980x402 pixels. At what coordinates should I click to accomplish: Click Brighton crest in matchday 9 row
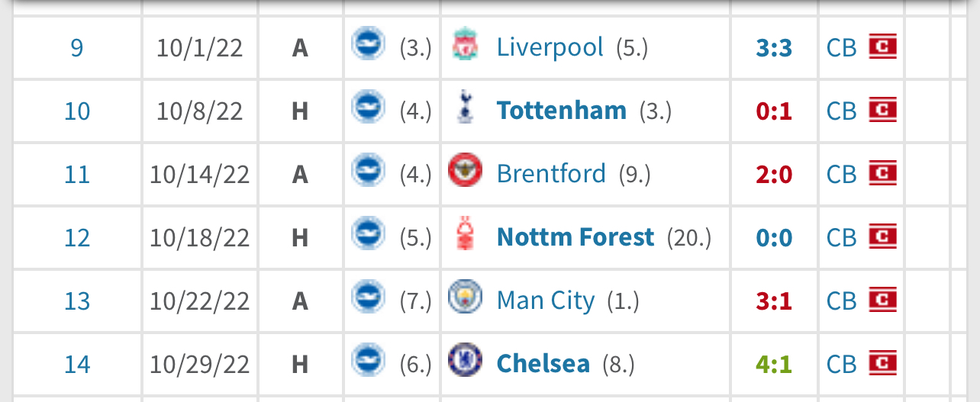coord(368,43)
